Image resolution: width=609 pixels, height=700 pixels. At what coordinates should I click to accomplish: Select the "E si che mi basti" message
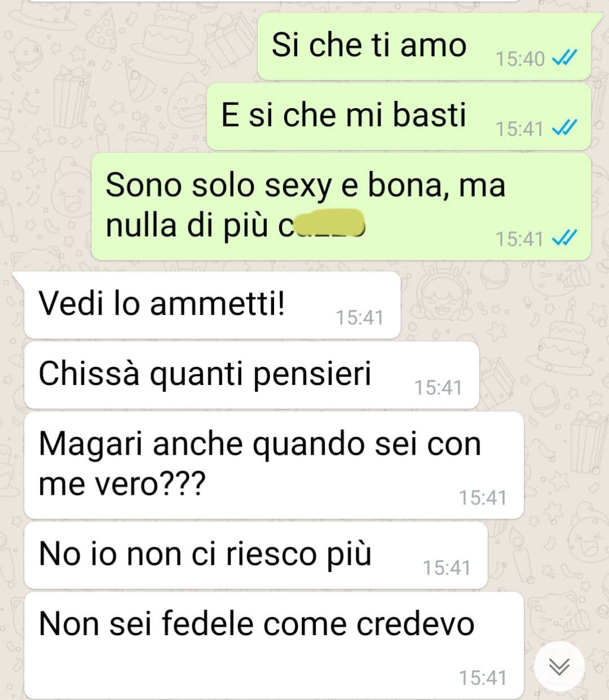point(399,117)
